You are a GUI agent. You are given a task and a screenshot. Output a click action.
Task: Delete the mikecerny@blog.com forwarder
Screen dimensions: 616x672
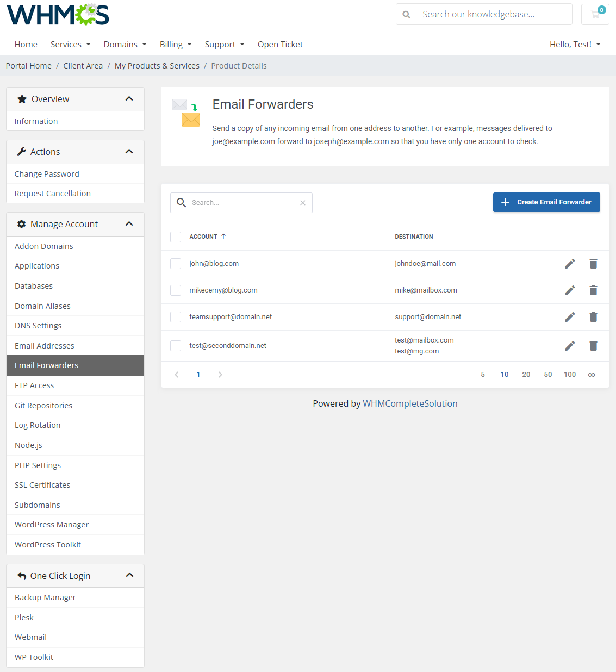[593, 290]
